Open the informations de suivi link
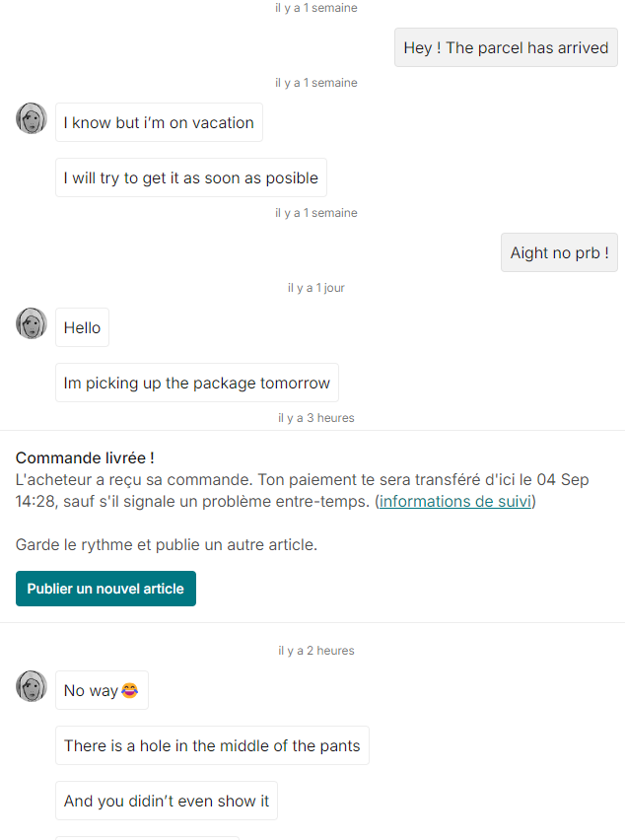Viewport: 625px width, 840px height. [x=455, y=501]
